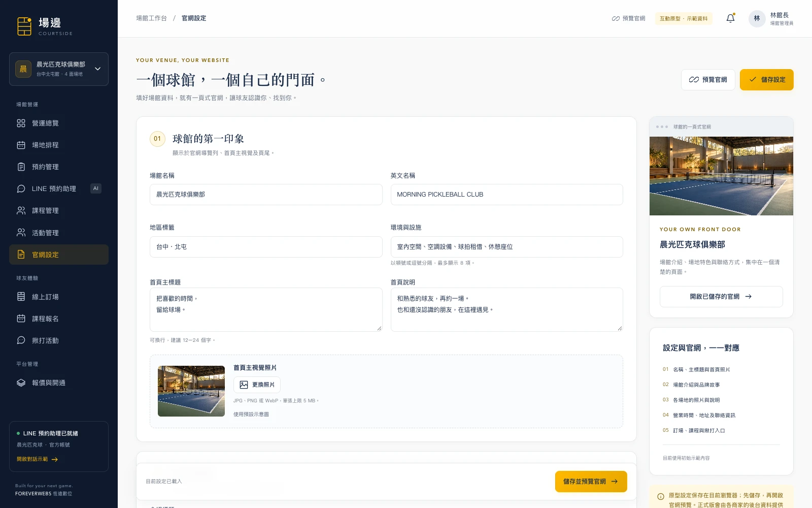Click the 課程管理 people icon
812x508 pixels.
21,210
